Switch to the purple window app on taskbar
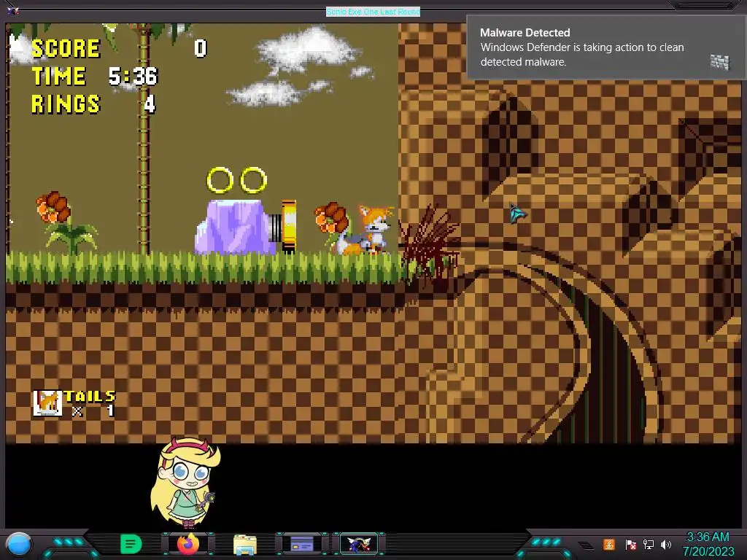The height and width of the screenshot is (560, 747). pyautogui.click(x=302, y=543)
